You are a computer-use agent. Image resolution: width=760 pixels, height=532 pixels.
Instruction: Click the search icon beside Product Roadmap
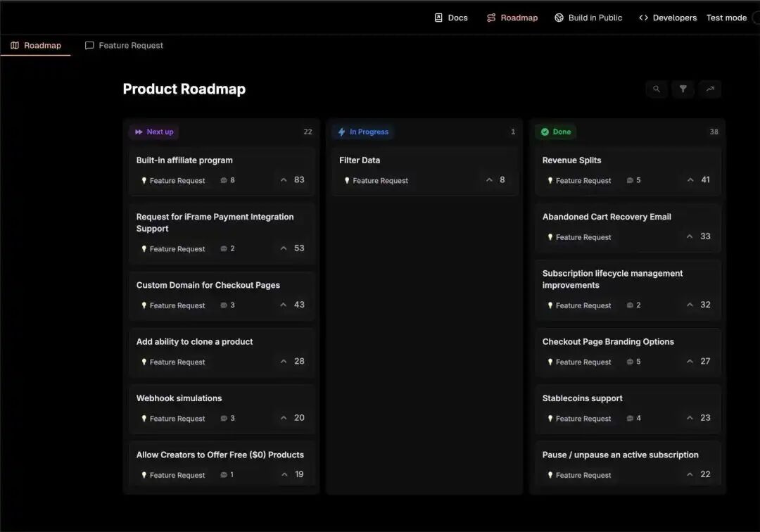[657, 89]
